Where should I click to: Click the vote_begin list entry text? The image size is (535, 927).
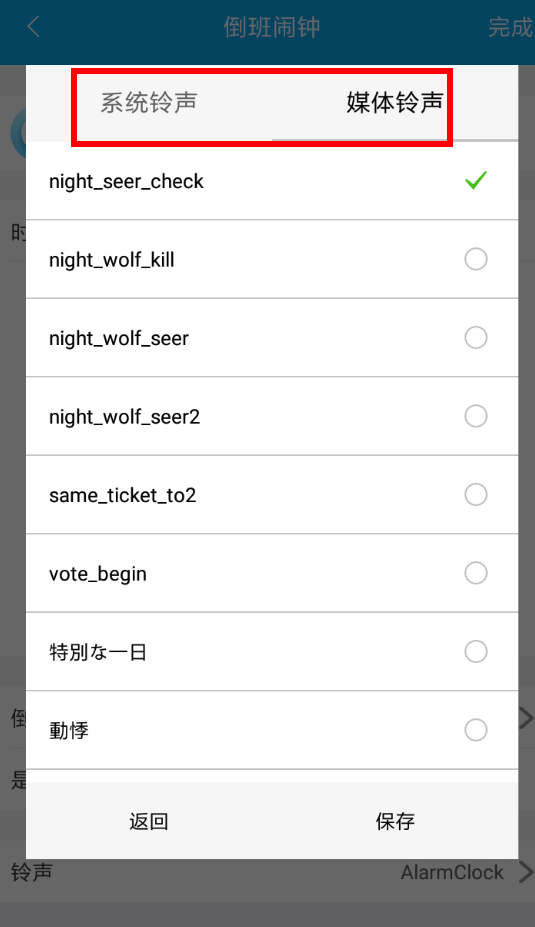tap(98, 574)
